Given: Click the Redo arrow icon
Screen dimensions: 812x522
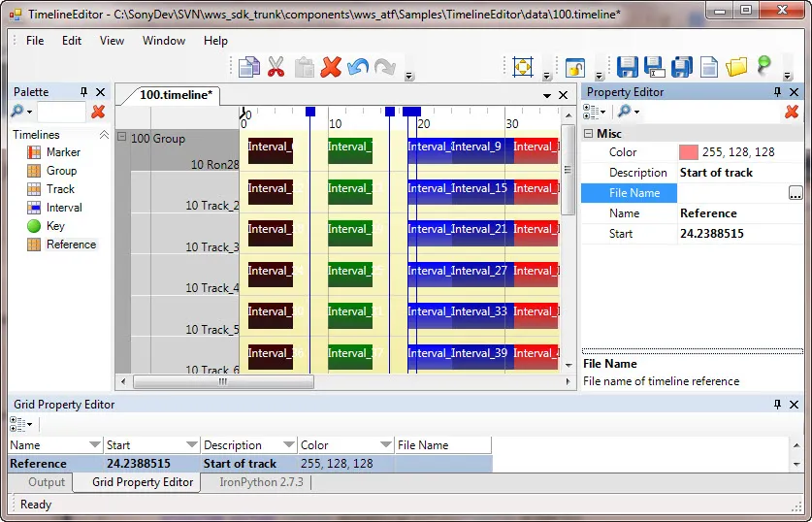Looking at the screenshot, I should pyautogui.click(x=385, y=67).
